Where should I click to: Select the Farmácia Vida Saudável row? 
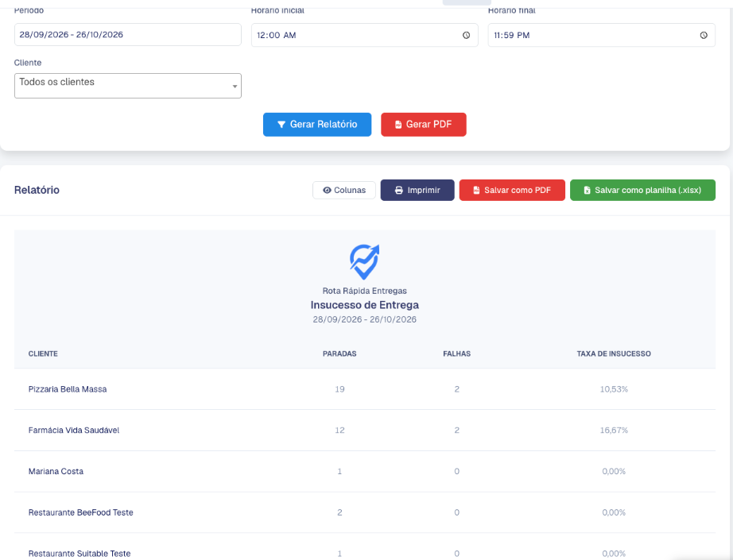[x=365, y=431]
